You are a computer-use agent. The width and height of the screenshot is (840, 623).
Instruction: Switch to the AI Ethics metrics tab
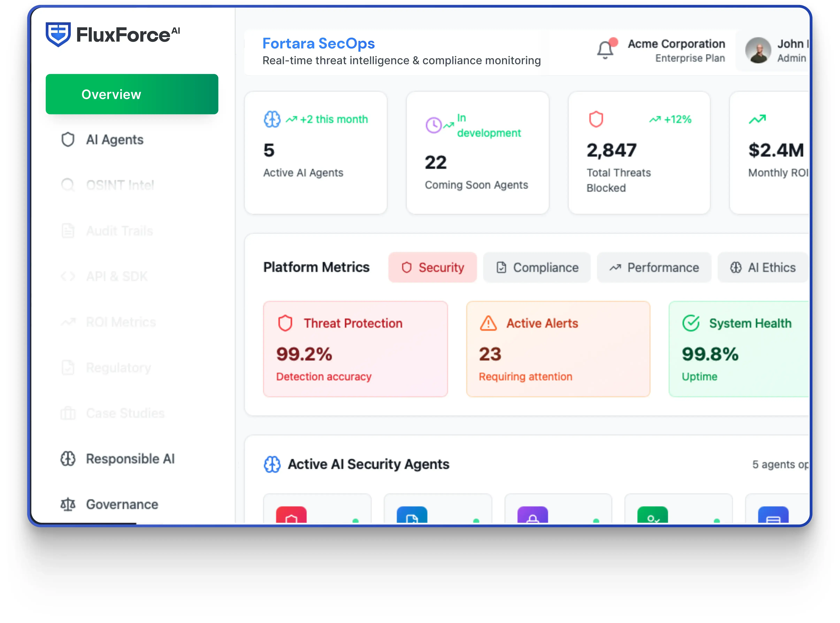coord(763,267)
